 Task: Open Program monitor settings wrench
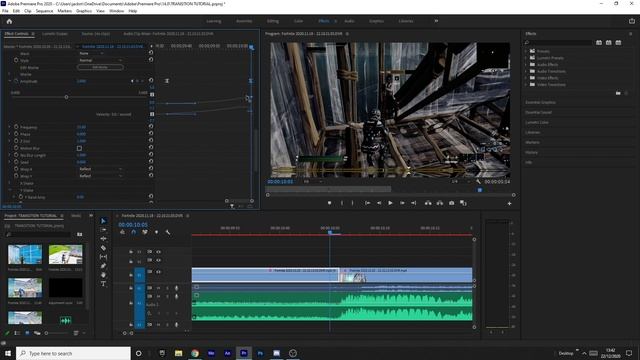click(x=478, y=182)
